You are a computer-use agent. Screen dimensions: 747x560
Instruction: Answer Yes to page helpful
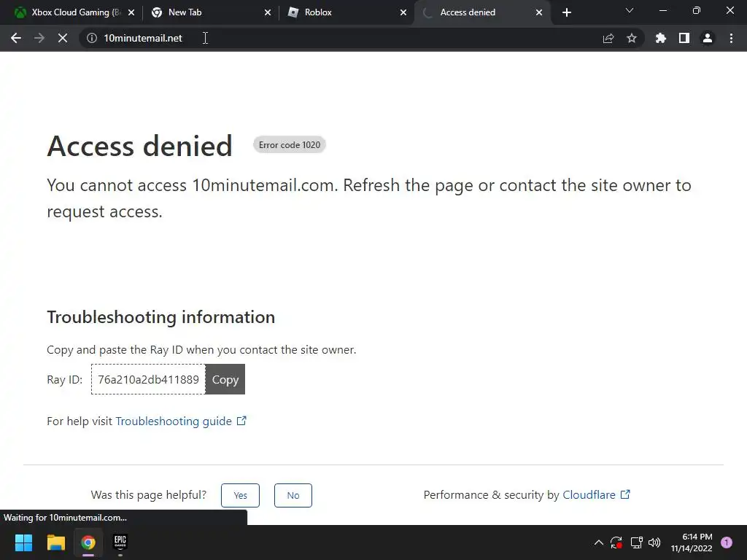(x=240, y=495)
